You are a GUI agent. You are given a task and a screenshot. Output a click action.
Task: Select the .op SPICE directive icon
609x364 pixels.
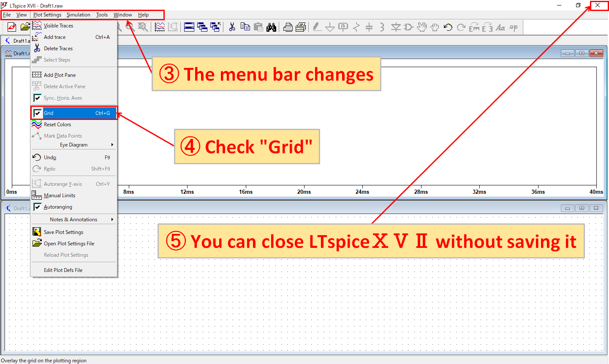(513, 27)
